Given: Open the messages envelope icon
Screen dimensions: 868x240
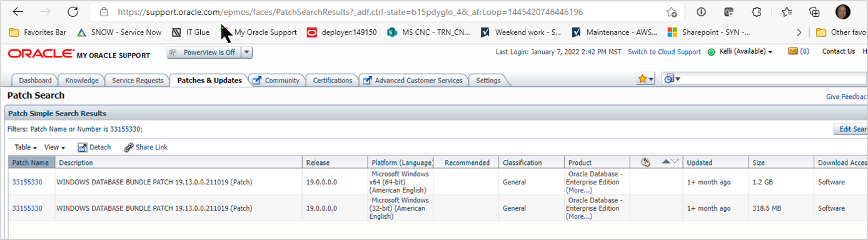Looking at the screenshot, I should 793,51.
